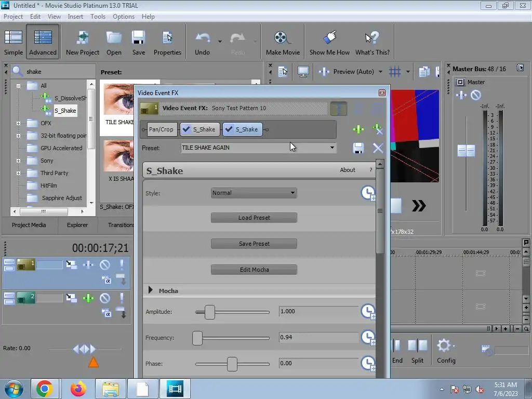Open the Undo history dropdown arrow
Screen dimensions: 532x399
[220, 41]
